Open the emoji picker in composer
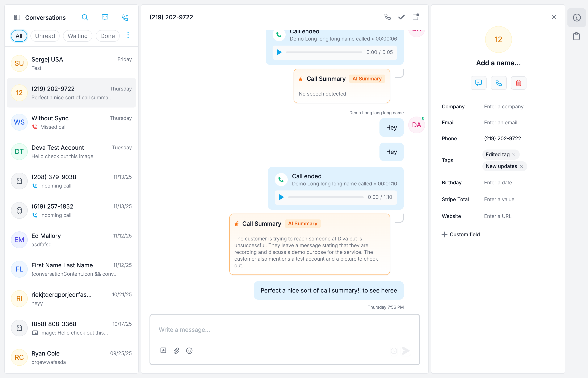Screen dimensions: 588x378 189,350
